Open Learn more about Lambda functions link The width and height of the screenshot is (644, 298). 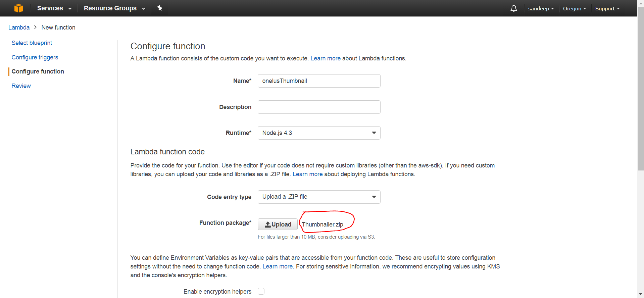[x=326, y=58]
